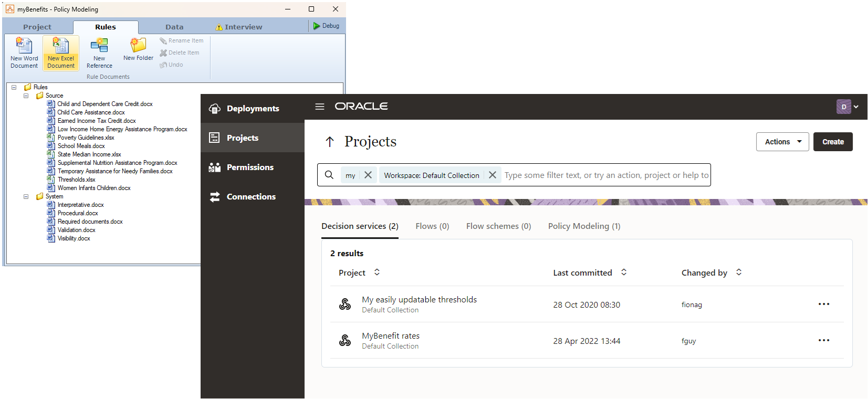Image resolution: width=868 pixels, height=399 pixels.
Task: Open the MyBenefit rates project
Action: [x=391, y=336]
